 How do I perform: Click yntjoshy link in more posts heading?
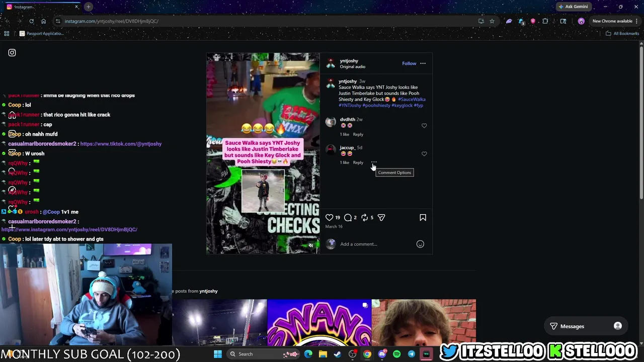pyautogui.click(x=208, y=291)
